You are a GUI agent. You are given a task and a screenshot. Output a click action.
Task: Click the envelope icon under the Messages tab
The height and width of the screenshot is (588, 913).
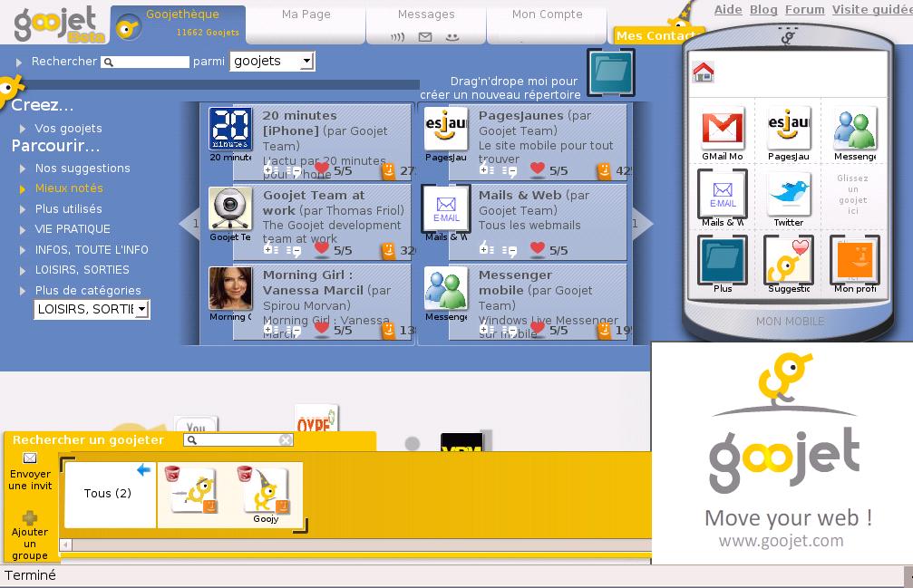click(x=425, y=37)
